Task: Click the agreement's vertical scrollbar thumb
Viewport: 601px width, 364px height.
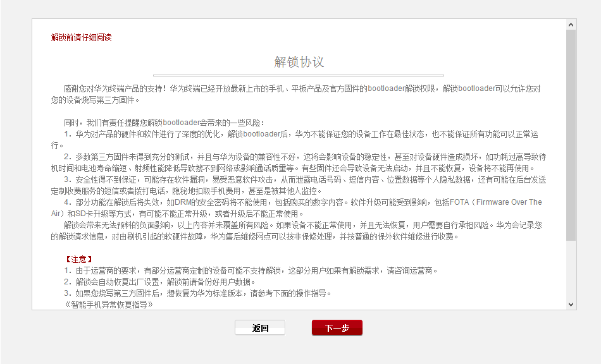Action: [571, 135]
